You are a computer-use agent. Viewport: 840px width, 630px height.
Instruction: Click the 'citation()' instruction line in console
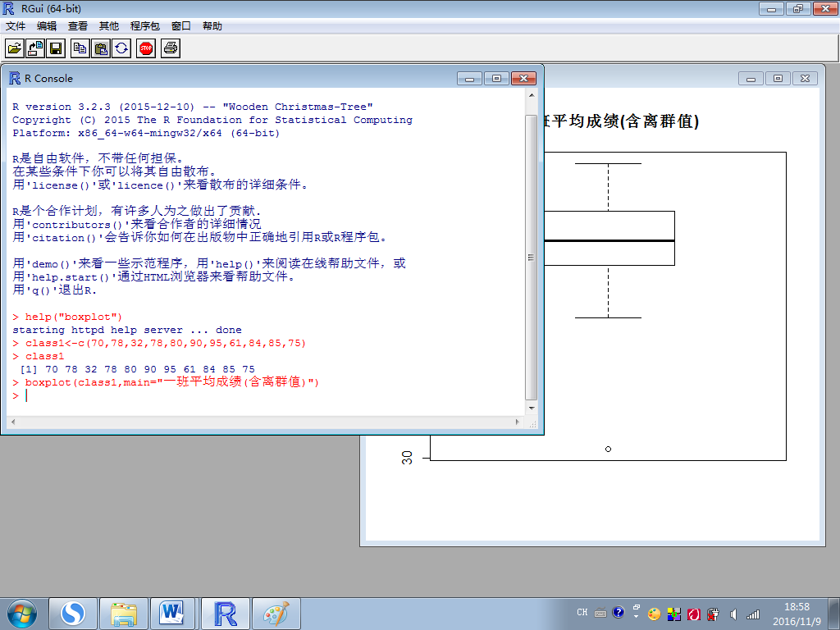pyautogui.click(x=199, y=237)
